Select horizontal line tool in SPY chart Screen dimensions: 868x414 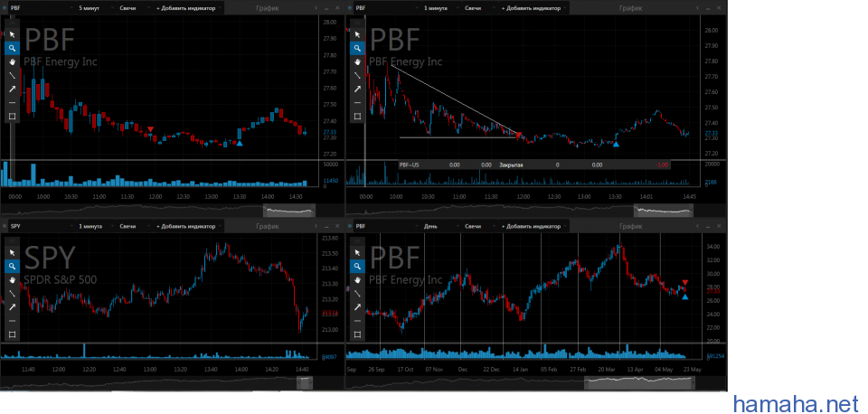point(12,321)
